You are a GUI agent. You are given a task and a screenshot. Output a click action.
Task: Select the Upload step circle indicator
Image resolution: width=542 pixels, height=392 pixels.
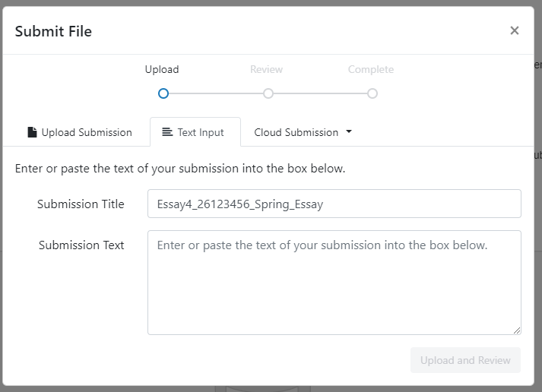point(163,93)
